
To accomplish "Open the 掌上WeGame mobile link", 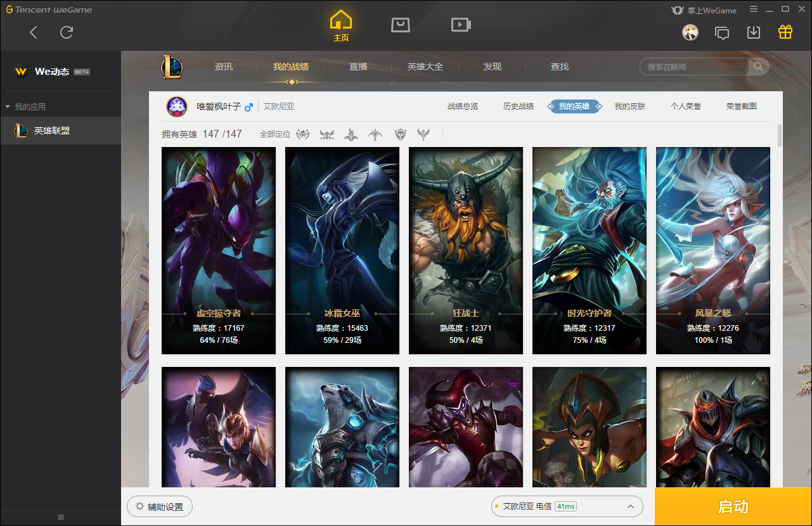I will coord(704,10).
